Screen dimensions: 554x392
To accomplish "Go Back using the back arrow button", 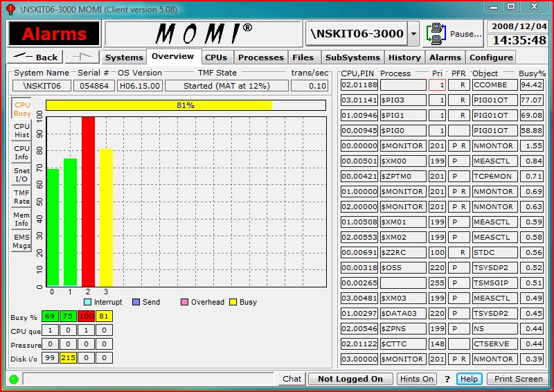I will [x=35, y=57].
